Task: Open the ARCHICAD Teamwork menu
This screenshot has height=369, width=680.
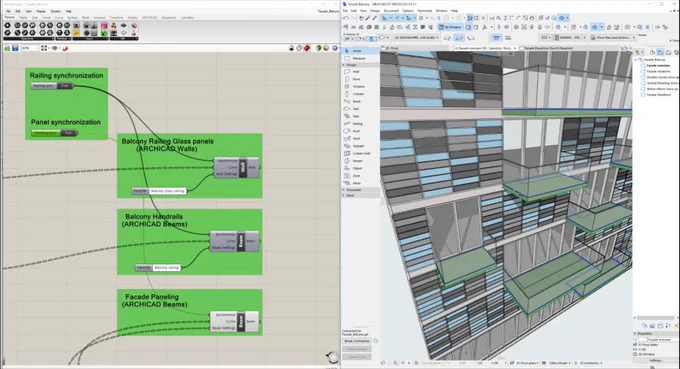Action: click(x=425, y=11)
